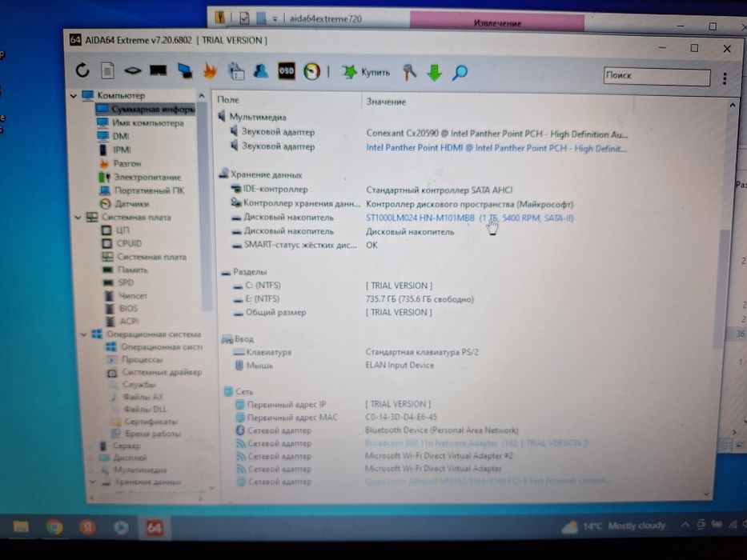
Task: Select Электропитание tree item
Action: click(140, 177)
